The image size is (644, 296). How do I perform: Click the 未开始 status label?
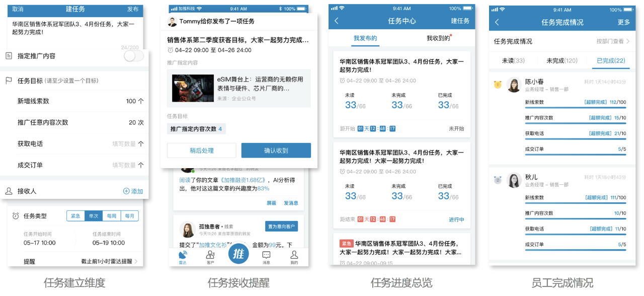[x=456, y=128]
